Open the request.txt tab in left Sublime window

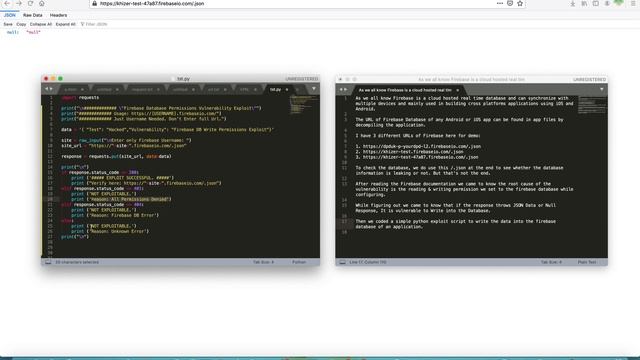click(x=142, y=89)
